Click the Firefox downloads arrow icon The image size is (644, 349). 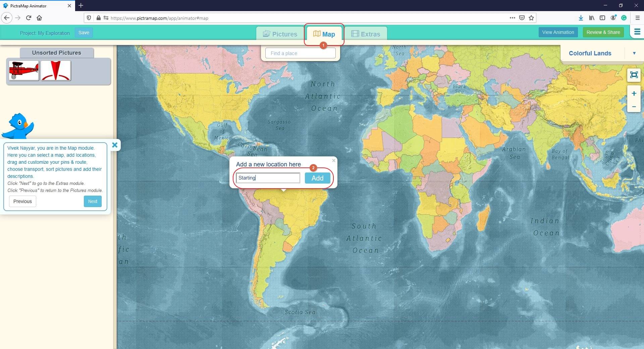coord(581,18)
